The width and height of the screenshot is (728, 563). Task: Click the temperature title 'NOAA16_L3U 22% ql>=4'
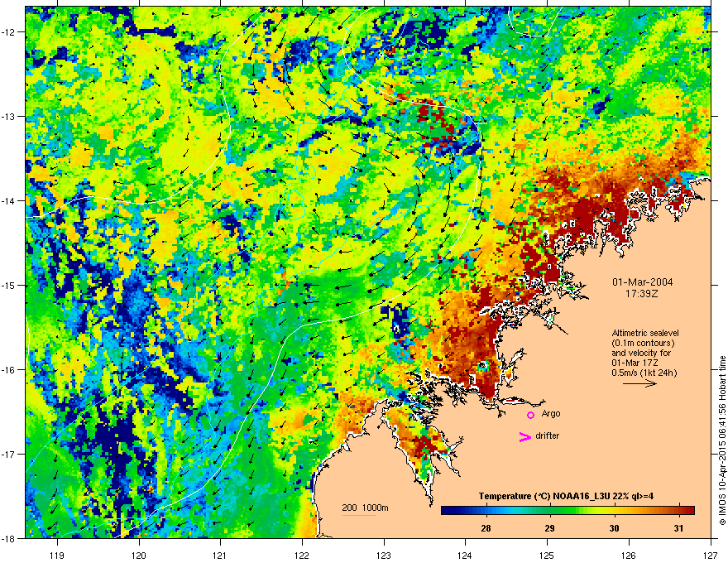602,496
